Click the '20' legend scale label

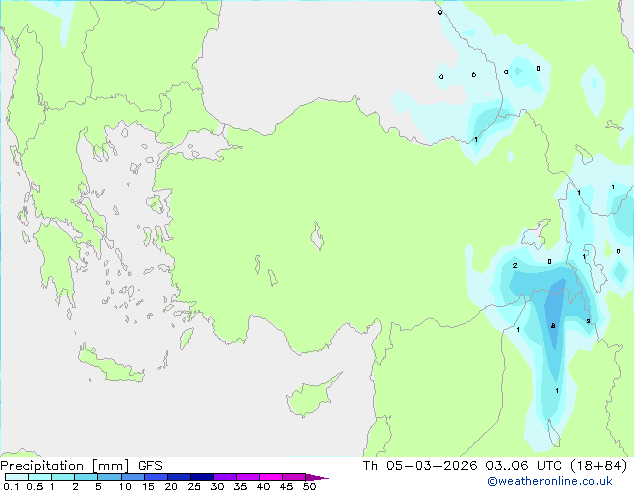point(171,486)
